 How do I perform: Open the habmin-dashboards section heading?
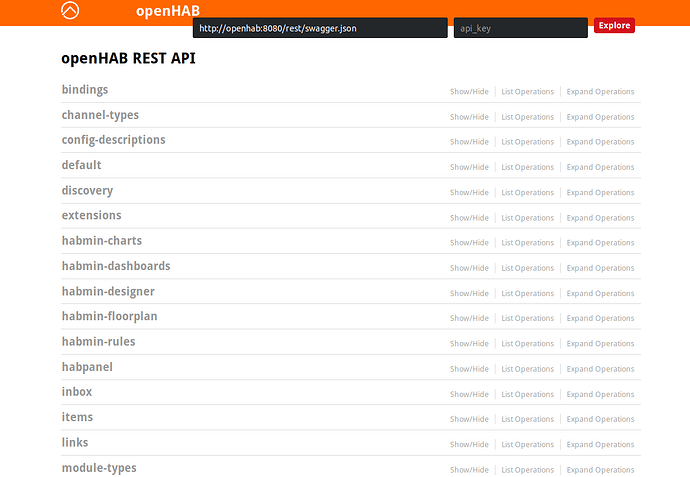[116, 266]
